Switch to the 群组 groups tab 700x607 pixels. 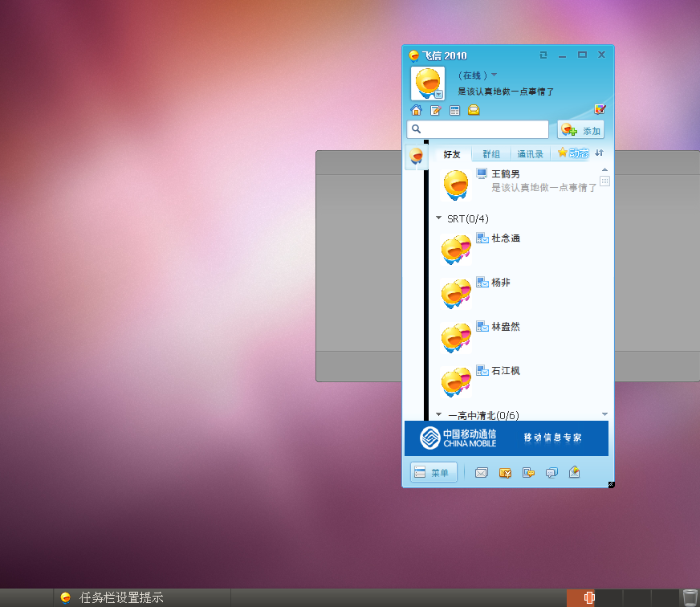[491, 154]
